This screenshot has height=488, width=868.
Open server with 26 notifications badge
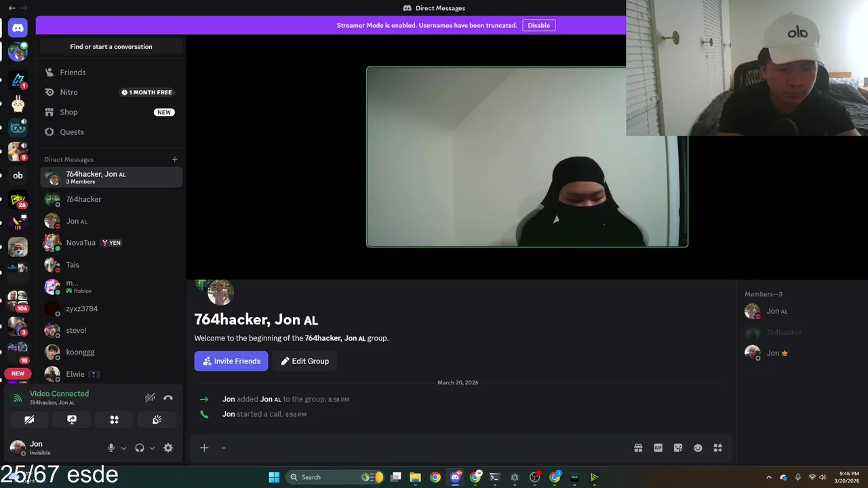[18, 201]
